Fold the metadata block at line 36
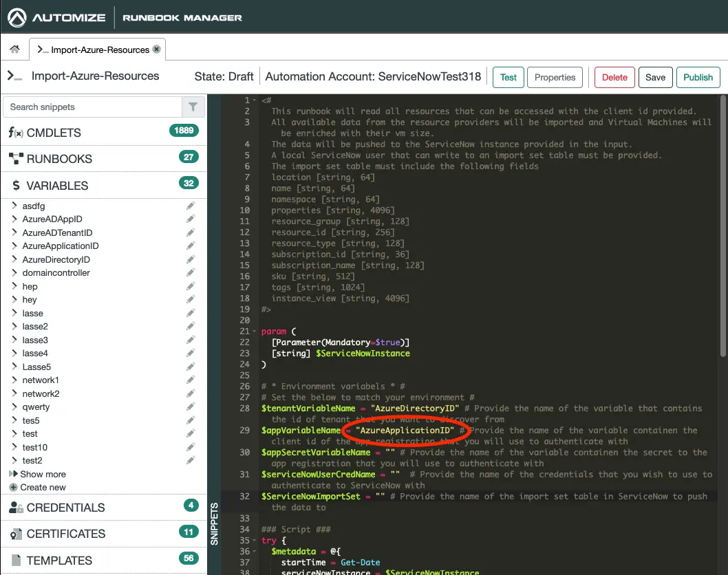 click(254, 552)
